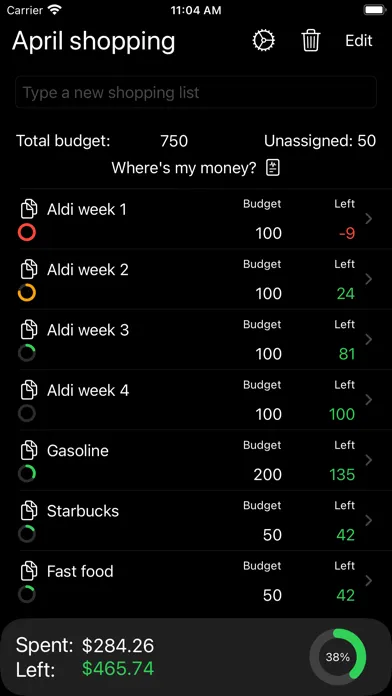Open Fast food details via right chevron
The width and height of the screenshot is (392, 696).
[x=368, y=581]
